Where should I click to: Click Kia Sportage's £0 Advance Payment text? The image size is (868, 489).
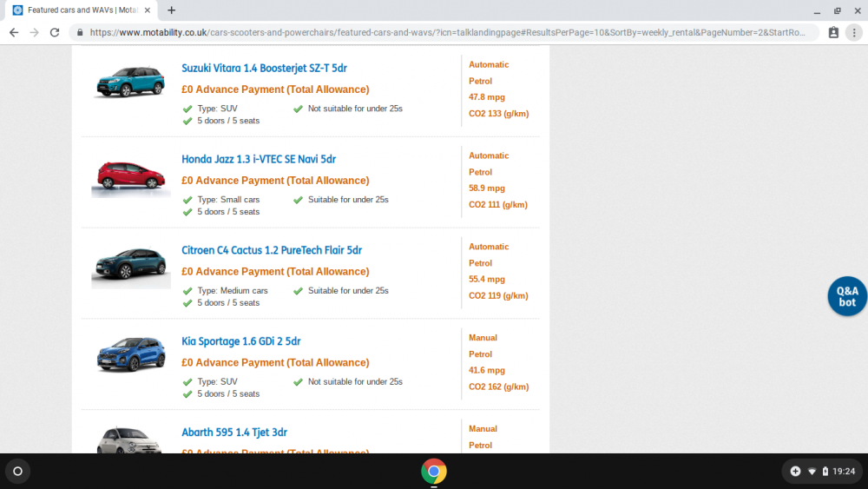[x=275, y=363]
